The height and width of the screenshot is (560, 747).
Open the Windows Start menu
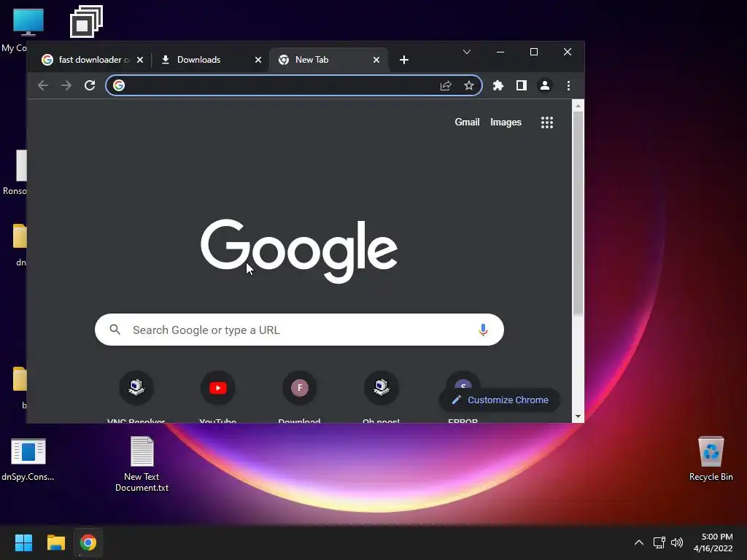tap(23, 542)
